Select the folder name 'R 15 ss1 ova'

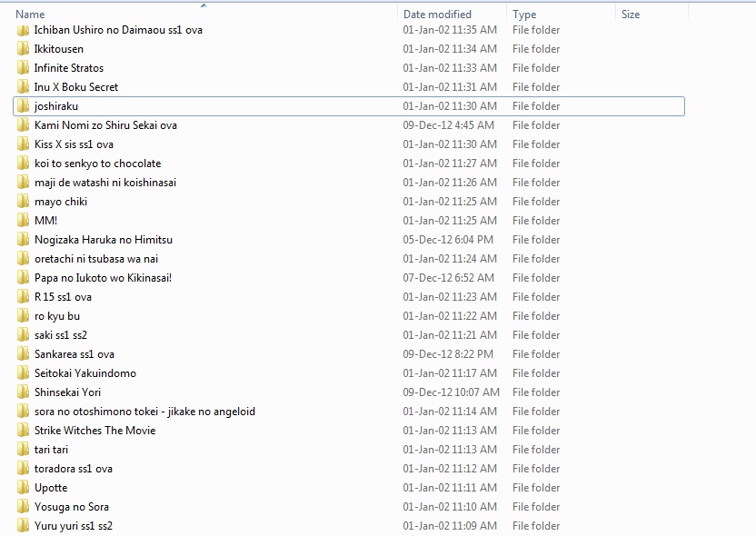pyautogui.click(x=63, y=297)
